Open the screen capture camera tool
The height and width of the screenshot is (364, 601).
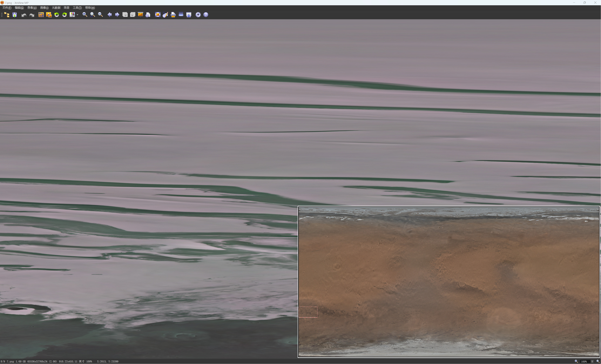click(x=189, y=15)
